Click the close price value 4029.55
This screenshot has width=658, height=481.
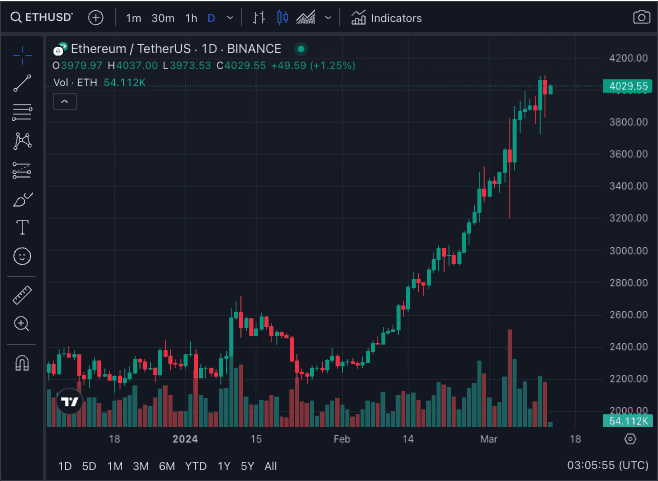pyautogui.click(x=245, y=65)
